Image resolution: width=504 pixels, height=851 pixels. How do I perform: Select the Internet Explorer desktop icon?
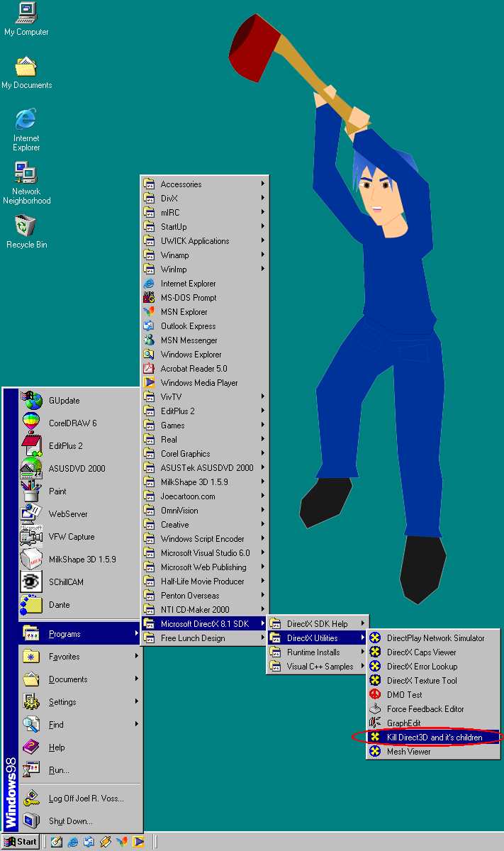pos(26,130)
